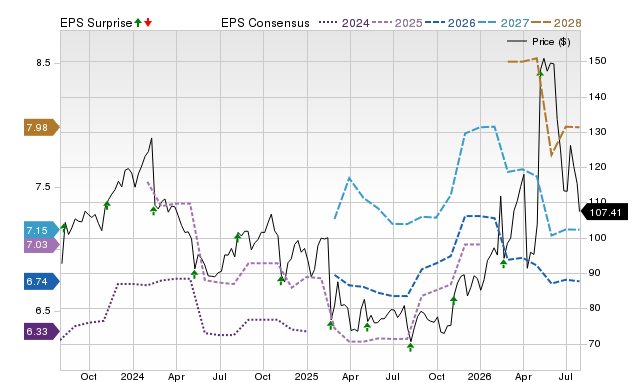Click the brown 7.98 value tag

pyautogui.click(x=41, y=128)
